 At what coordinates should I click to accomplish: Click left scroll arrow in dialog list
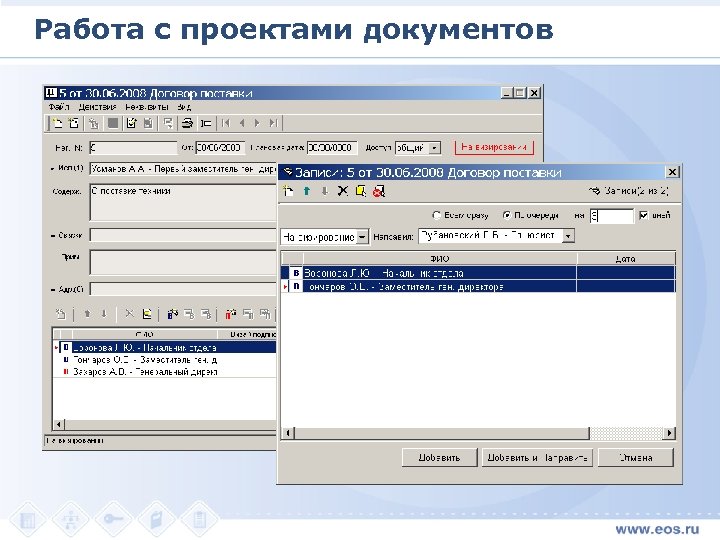coord(288,433)
